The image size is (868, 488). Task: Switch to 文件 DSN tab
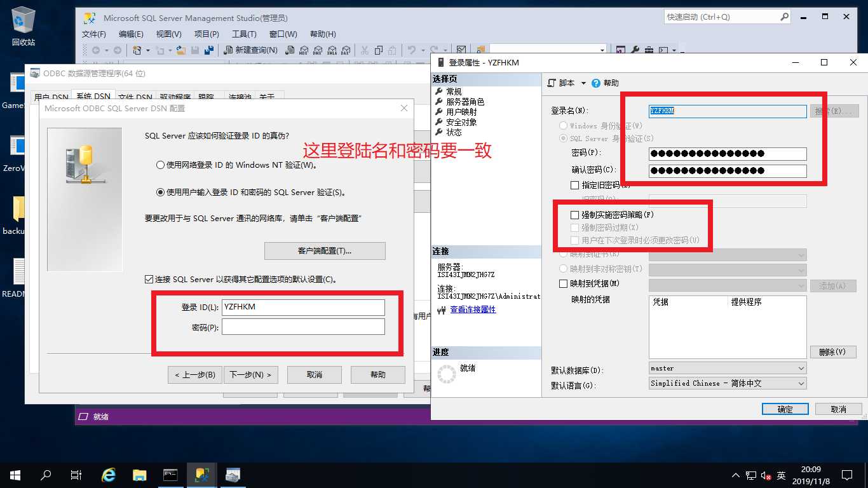point(135,97)
